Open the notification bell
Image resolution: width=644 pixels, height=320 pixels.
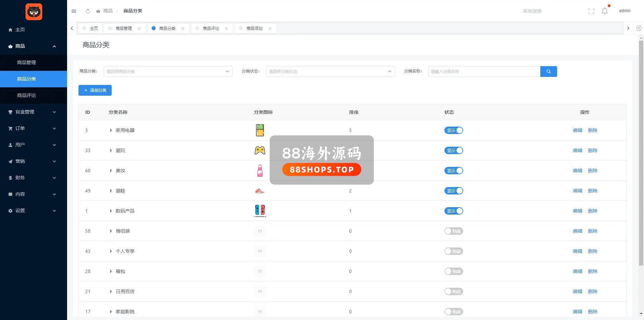point(605,11)
